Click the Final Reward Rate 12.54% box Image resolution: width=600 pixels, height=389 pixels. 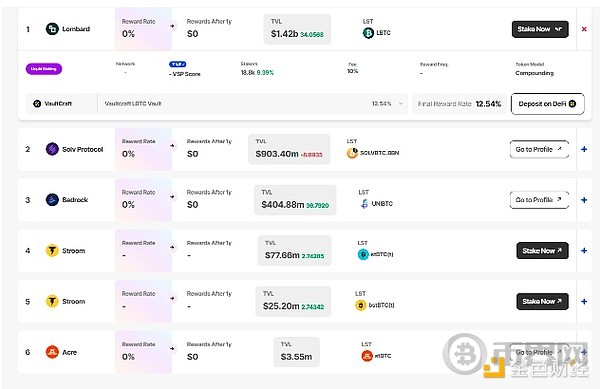[459, 104]
